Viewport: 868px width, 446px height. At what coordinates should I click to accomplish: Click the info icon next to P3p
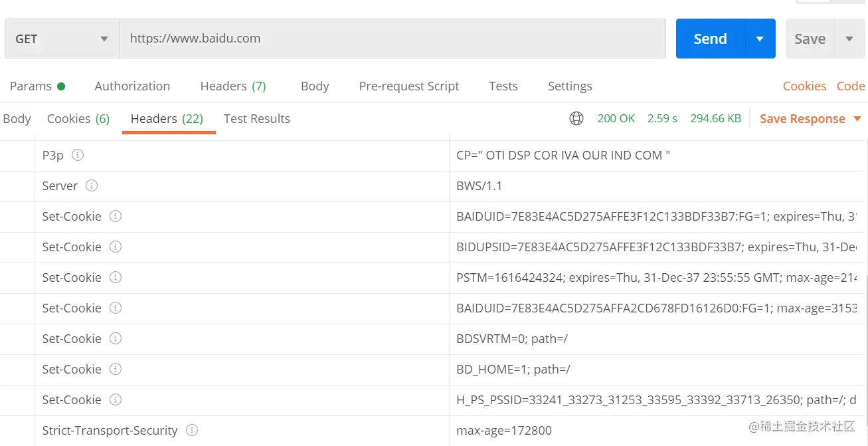(x=78, y=155)
